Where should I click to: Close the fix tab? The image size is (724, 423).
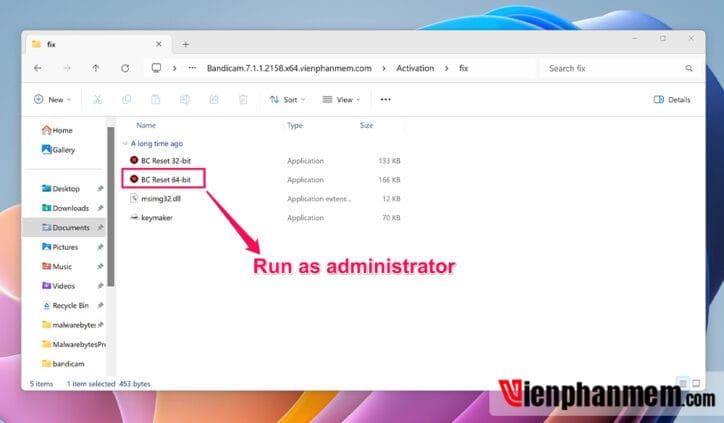coord(158,44)
